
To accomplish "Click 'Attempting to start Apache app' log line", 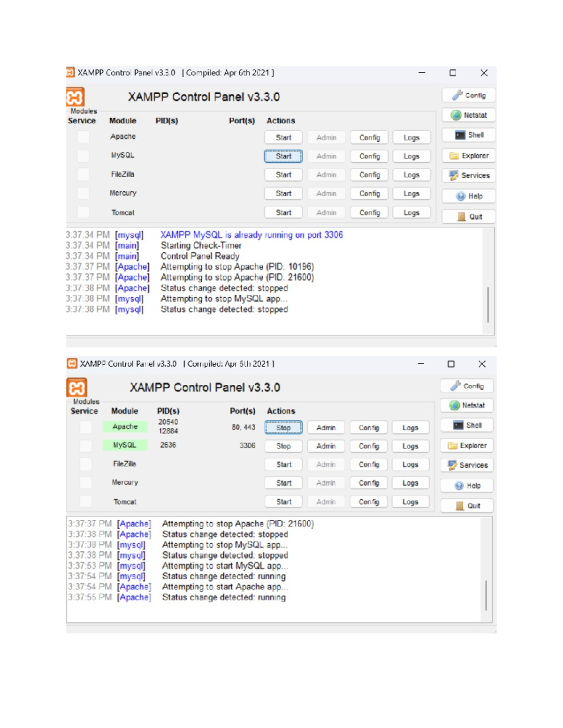I will pyautogui.click(x=225, y=587).
